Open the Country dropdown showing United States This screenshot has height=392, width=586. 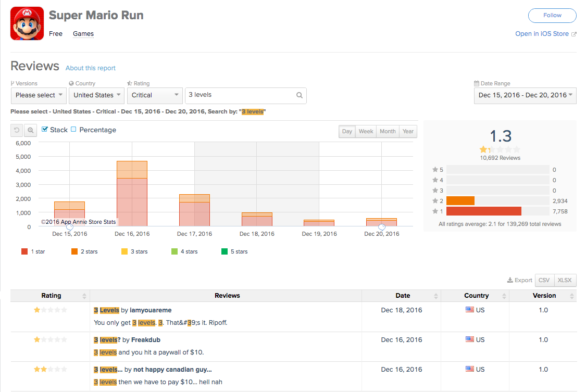click(x=97, y=96)
